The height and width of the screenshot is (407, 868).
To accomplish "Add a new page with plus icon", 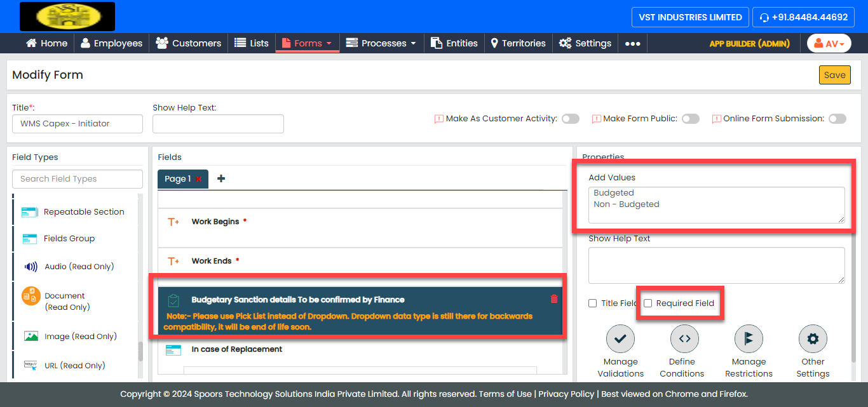I will tap(221, 179).
